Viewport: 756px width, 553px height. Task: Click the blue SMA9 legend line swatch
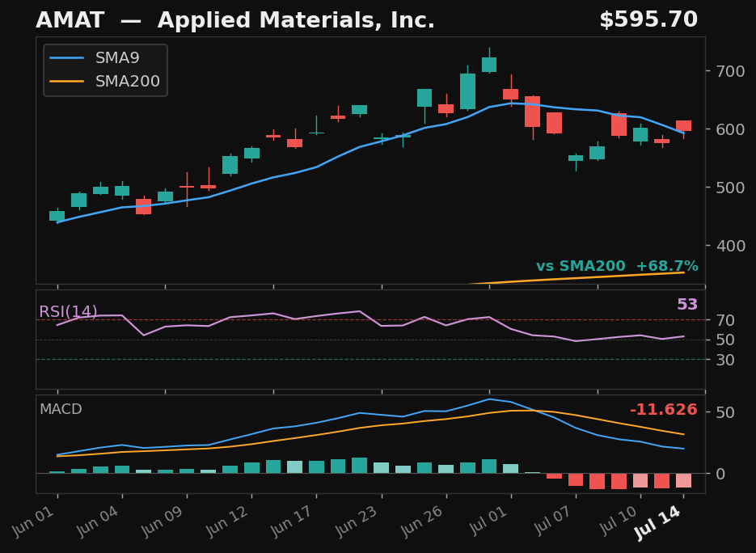[66, 58]
